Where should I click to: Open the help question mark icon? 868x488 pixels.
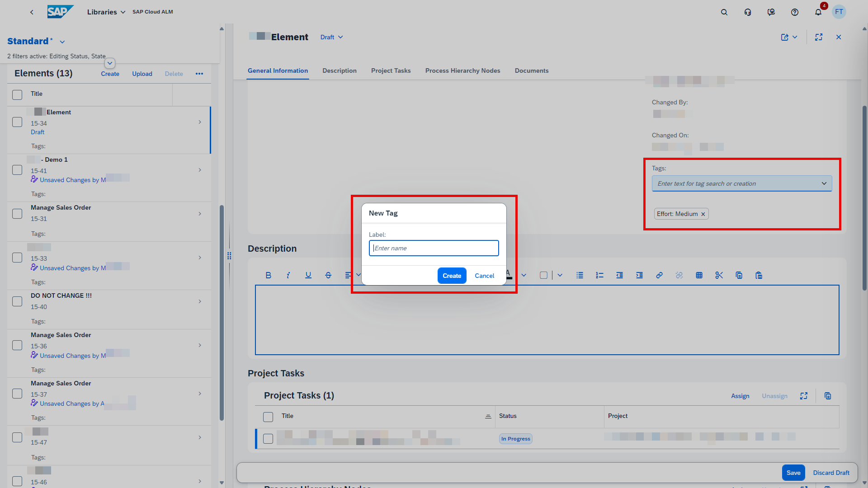(794, 12)
